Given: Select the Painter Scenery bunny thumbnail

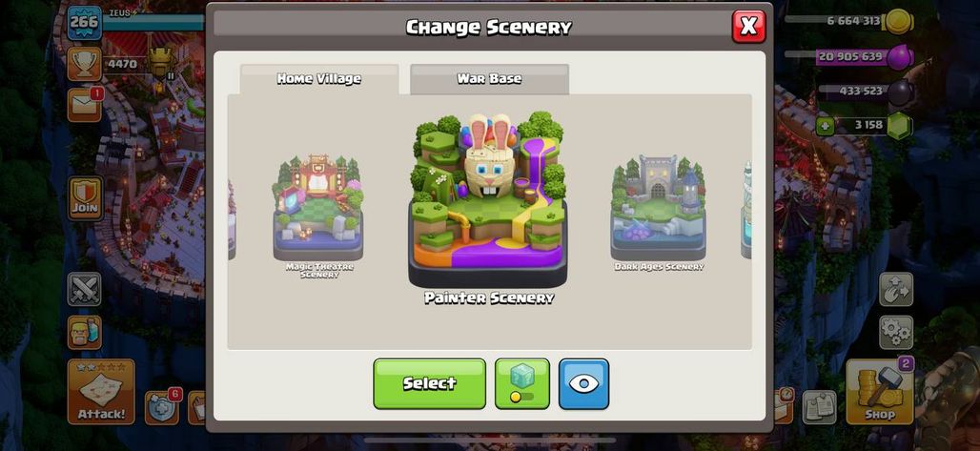Looking at the screenshot, I should pos(488,200).
